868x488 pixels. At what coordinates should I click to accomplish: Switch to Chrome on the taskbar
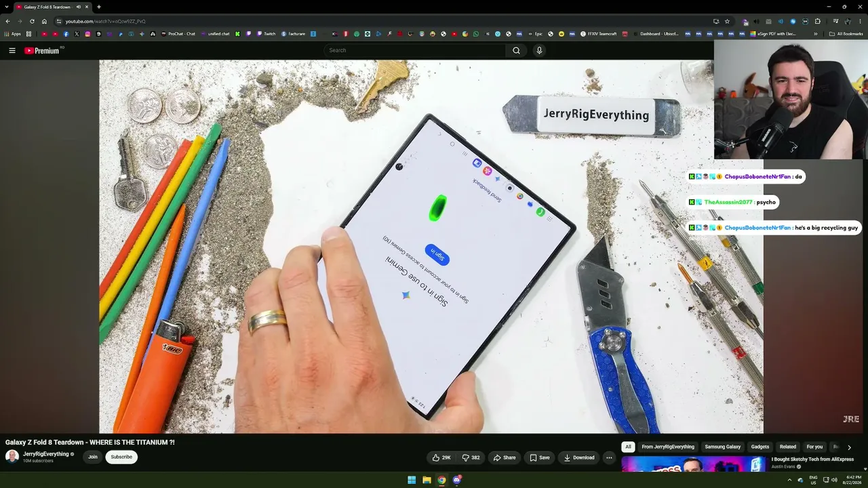click(441, 480)
